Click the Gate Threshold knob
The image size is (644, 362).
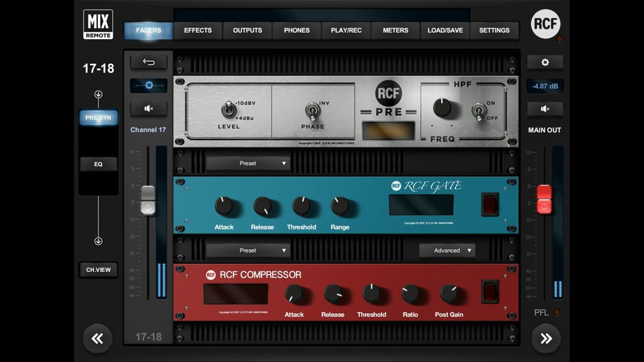[x=301, y=205]
